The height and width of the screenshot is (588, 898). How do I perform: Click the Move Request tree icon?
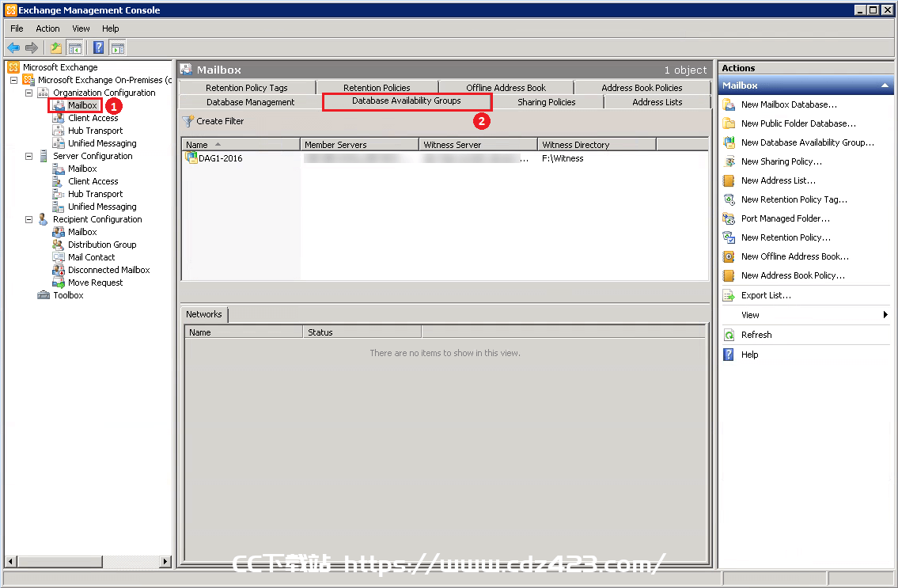pos(59,283)
